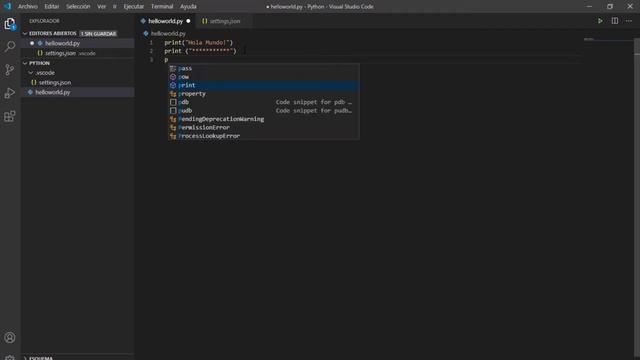
Task: Collapse the .vscode folder
Action: point(45,73)
